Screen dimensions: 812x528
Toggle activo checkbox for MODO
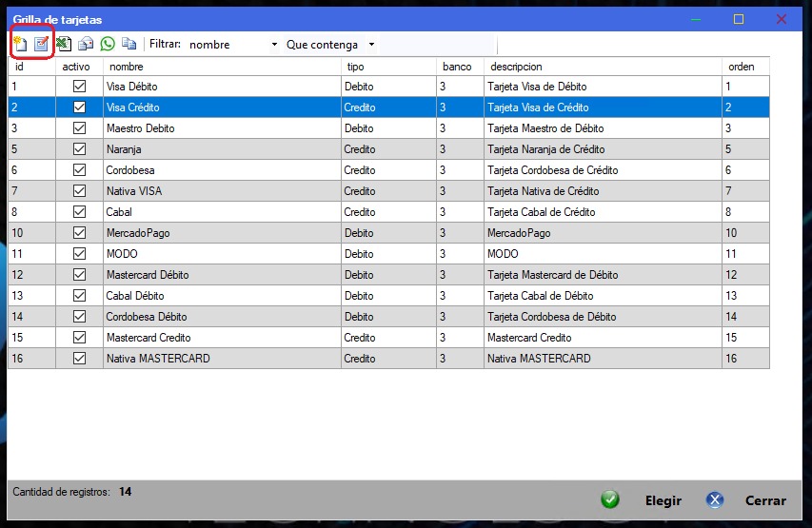click(x=79, y=254)
